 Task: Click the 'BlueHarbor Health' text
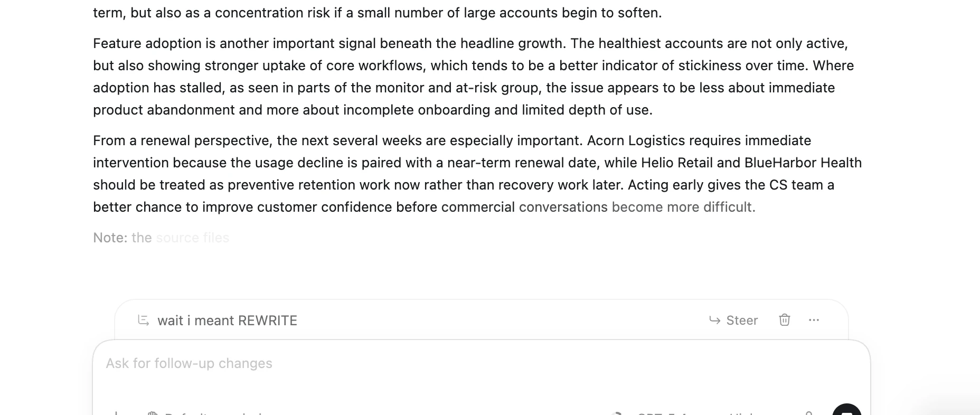click(x=803, y=163)
